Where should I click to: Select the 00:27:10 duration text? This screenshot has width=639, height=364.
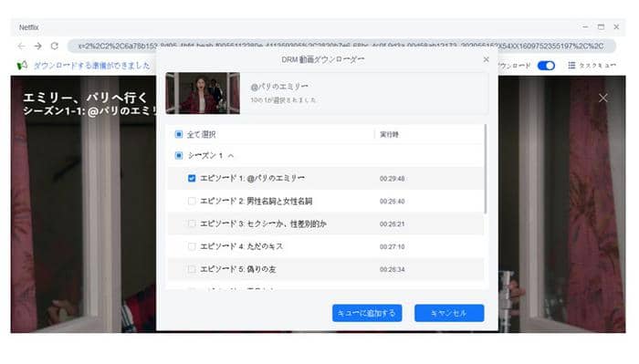392,246
